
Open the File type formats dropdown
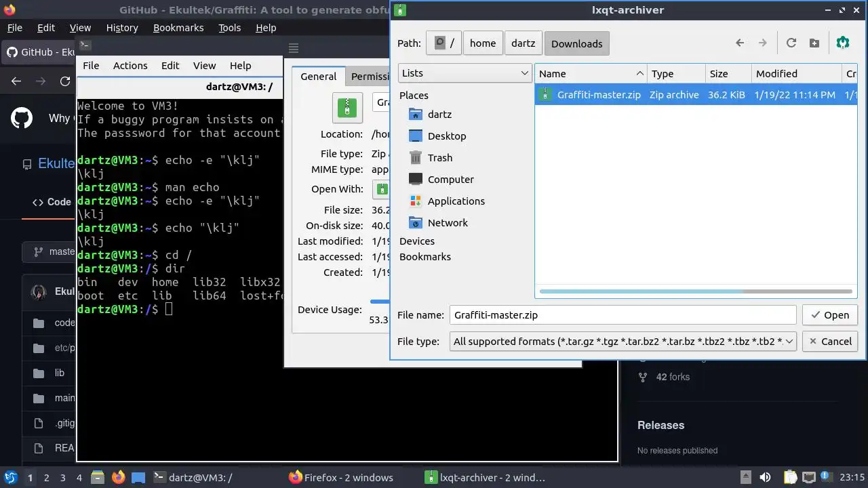623,342
